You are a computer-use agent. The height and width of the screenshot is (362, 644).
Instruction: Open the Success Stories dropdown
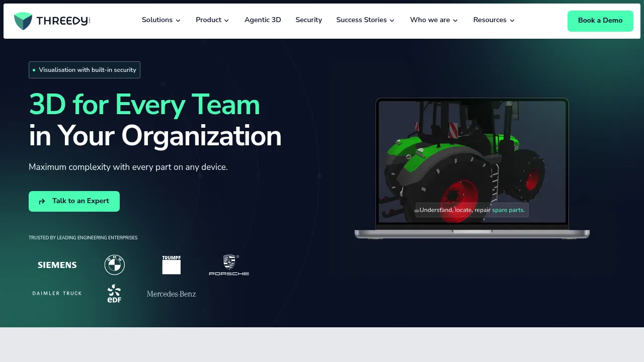365,20
